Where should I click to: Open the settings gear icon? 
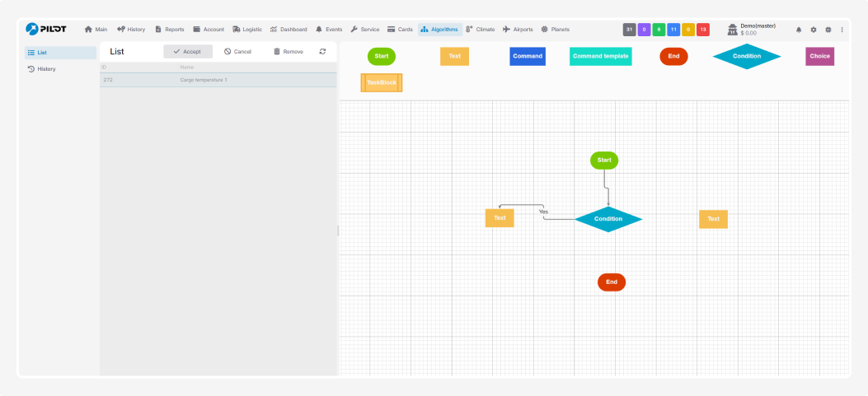(x=813, y=30)
